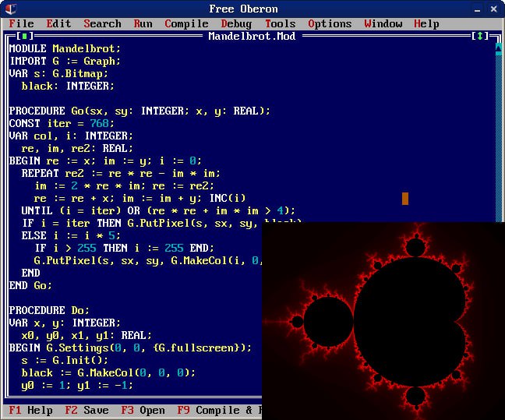Click F1 Help in the status bar
This screenshot has height=420, width=505.
point(30,411)
